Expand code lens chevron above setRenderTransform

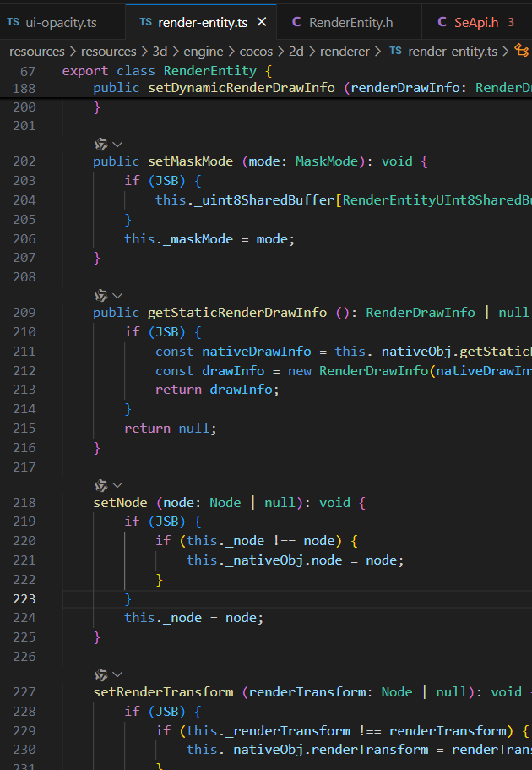pos(117,674)
